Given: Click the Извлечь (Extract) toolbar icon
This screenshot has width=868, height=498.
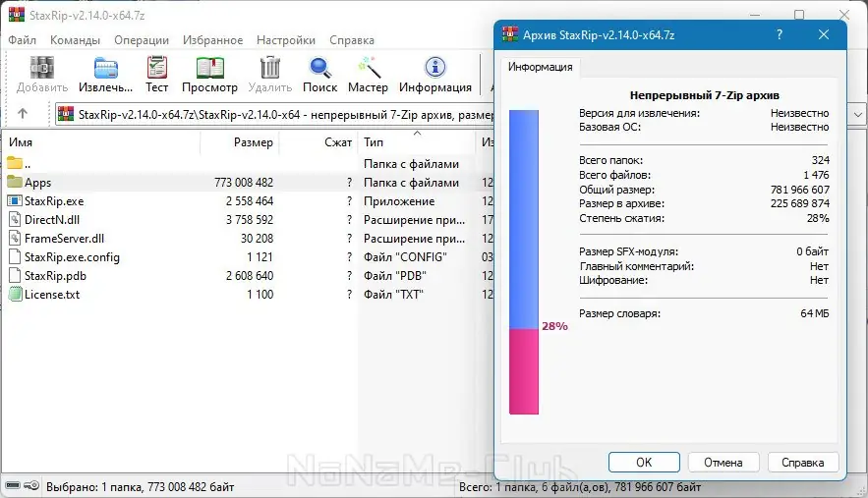Looking at the screenshot, I should click(106, 68).
